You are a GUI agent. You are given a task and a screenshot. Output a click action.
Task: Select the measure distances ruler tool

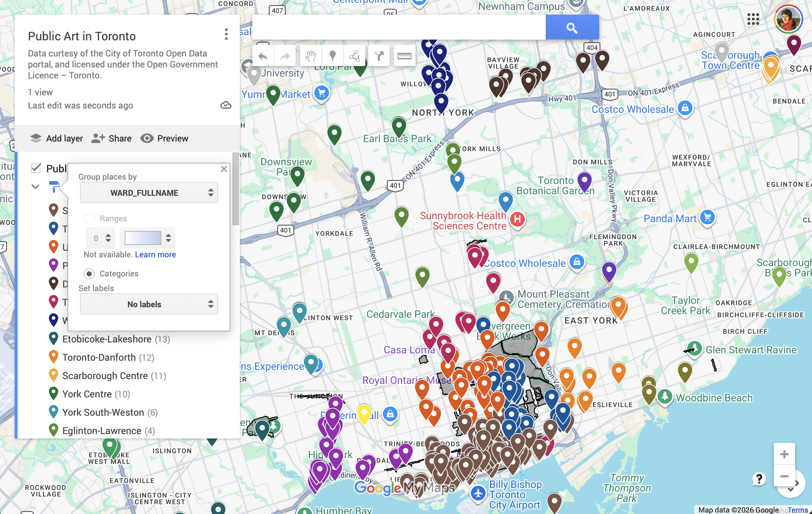coord(405,56)
